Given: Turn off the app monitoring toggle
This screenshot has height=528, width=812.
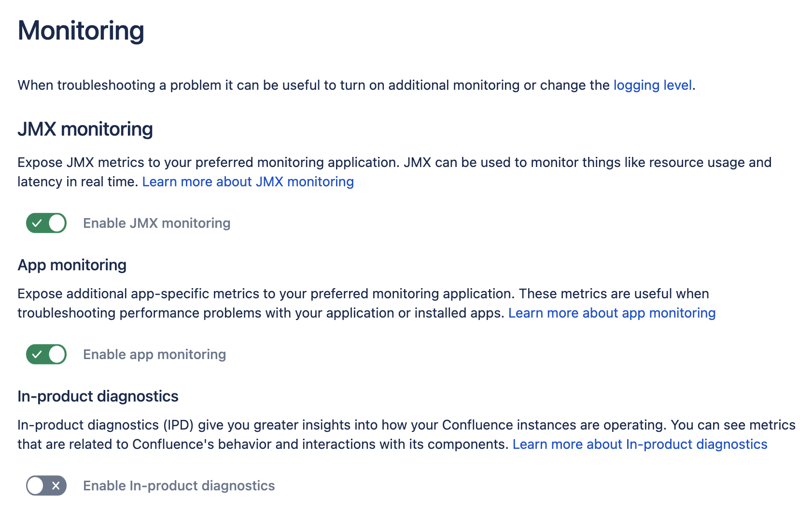Looking at the screenshot, I should (46, 354).
